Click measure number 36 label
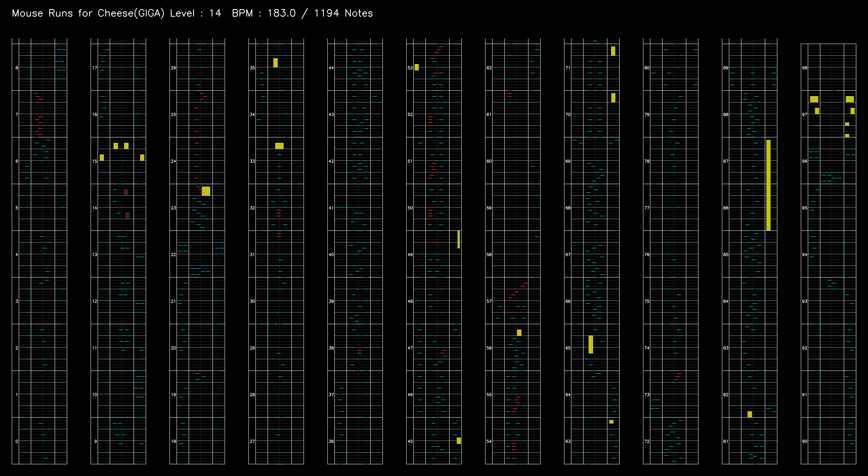Viewport: 868px width, 476px height. (331, 441)
